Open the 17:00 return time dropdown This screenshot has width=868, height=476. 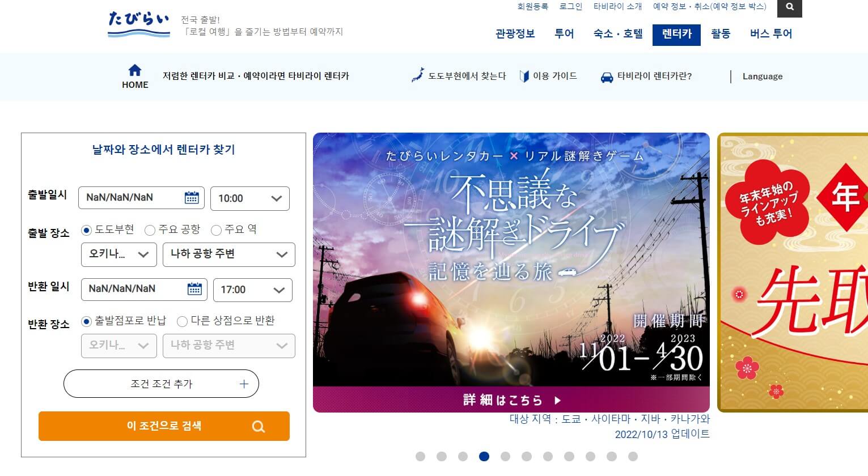pos(253,290)
